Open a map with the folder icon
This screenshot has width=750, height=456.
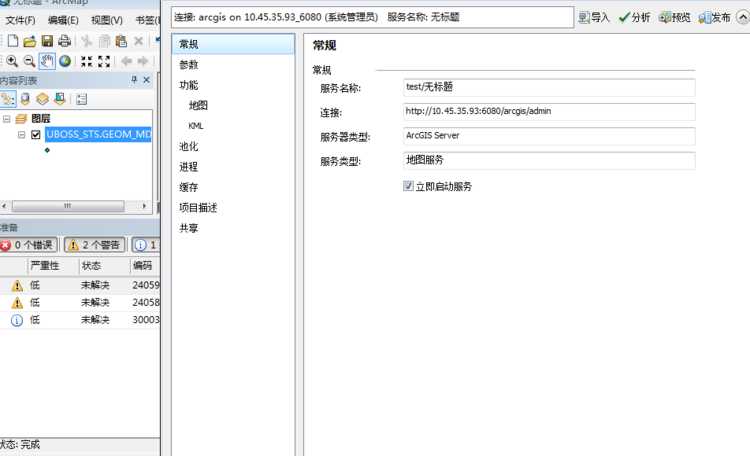tap(30, 41)
